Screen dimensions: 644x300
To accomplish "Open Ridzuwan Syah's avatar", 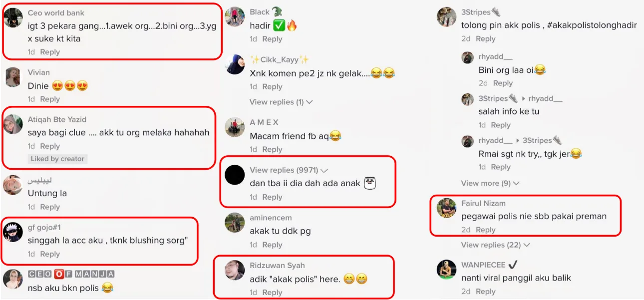I will pos(235,270).
